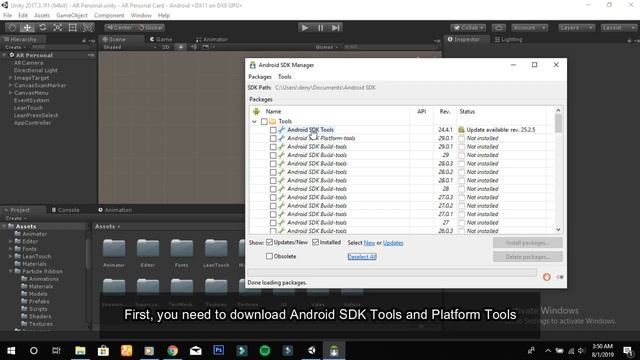Switch to the Animator tab

coord(212,39)
